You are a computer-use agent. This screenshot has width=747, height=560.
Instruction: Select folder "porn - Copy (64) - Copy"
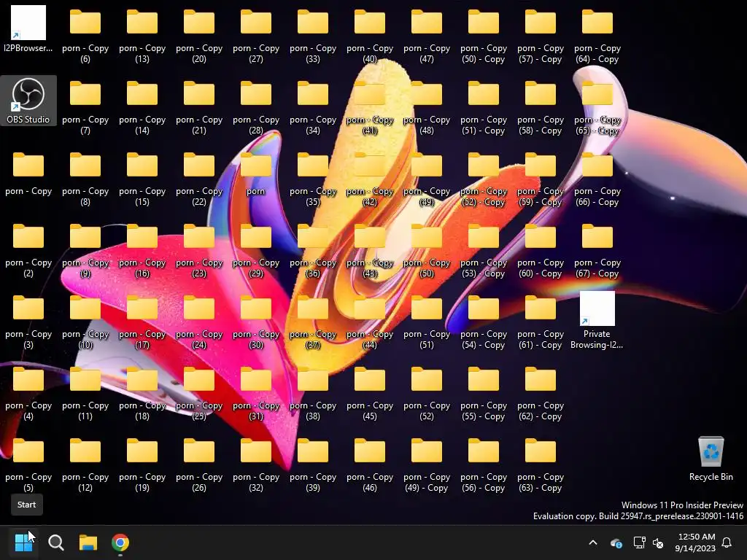coord(597,36)
